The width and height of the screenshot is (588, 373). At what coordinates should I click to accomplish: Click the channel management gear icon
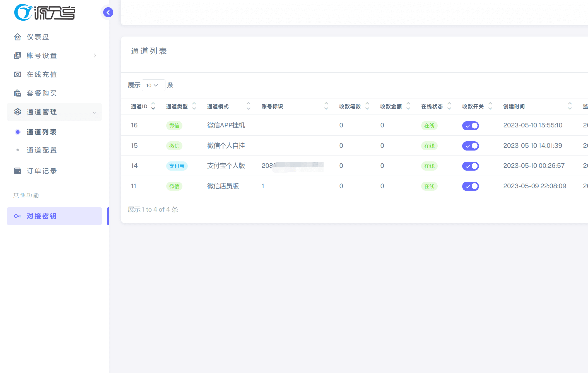[x=18, y=112]
